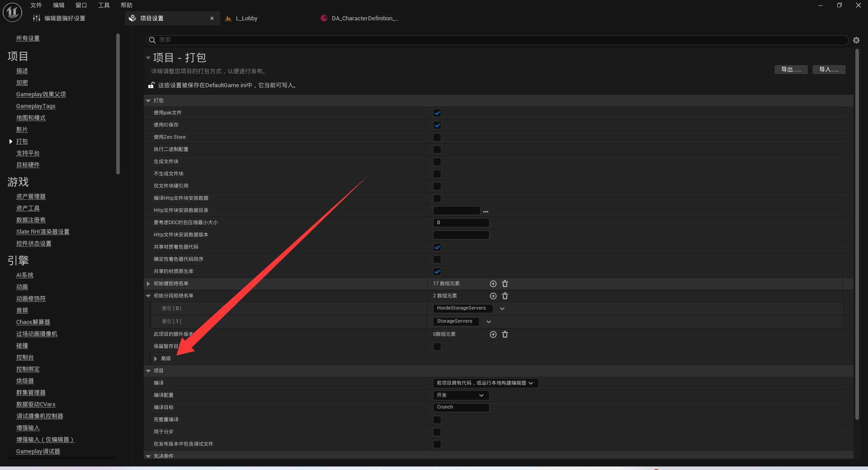Open the HordeStorageServers index dropdown

click(502, 309)
